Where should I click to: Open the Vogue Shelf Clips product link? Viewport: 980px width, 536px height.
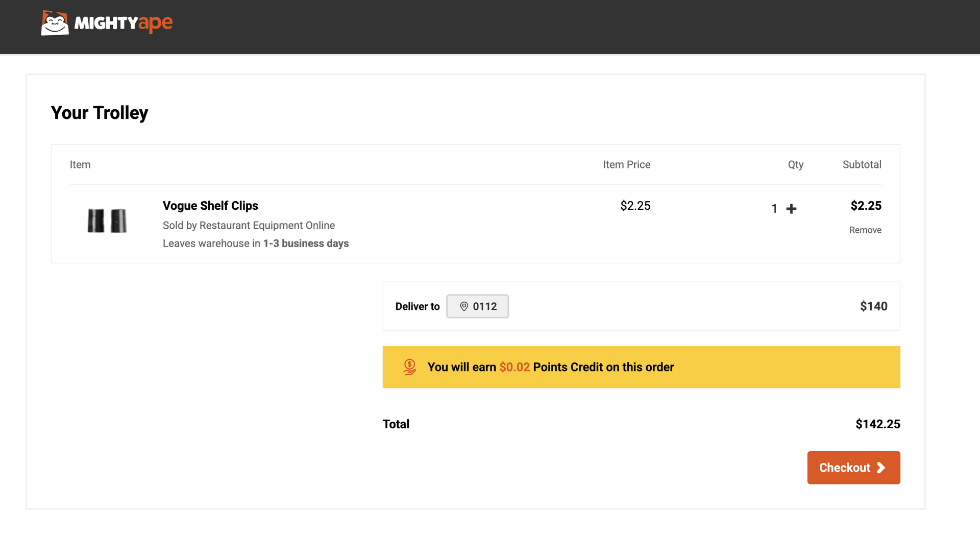click(210, 206)
